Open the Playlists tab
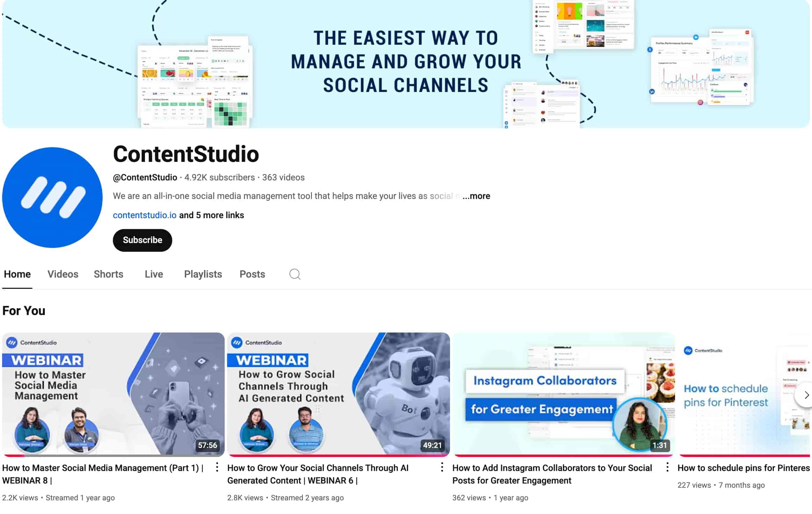Image resolution: width=812 pixels, height=514 pixels. coord(203,274)
